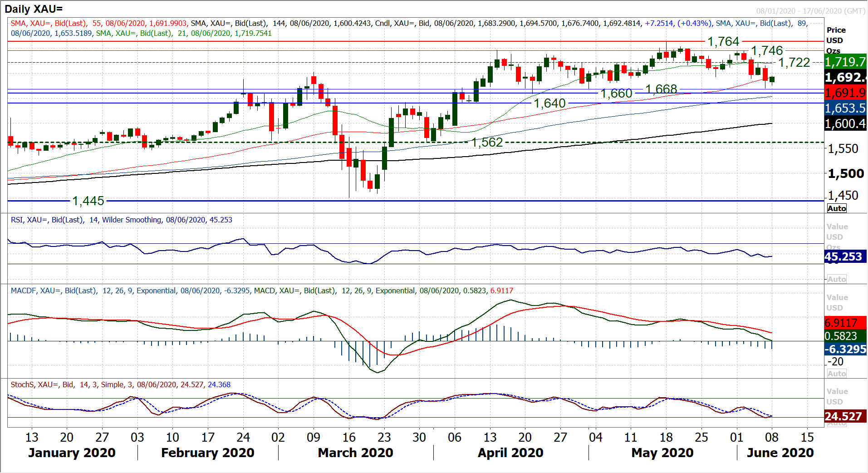Click the RSI indicator legend text
The height and width of the screenshot is (473, 868).
[121, 220]
